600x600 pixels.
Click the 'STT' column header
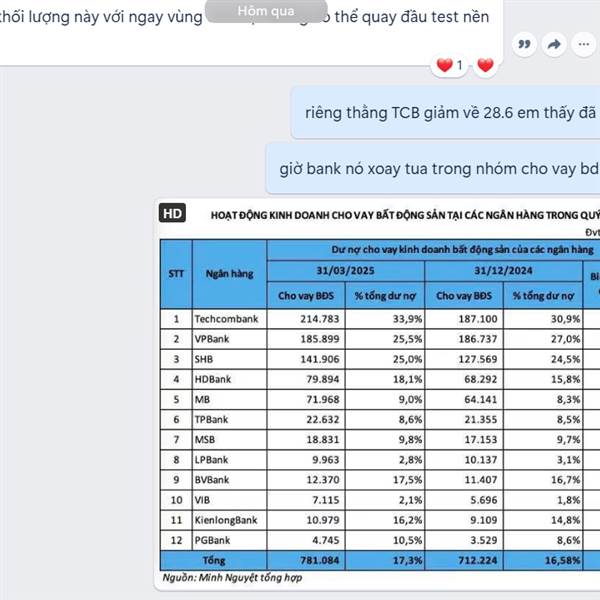(176, 274)
